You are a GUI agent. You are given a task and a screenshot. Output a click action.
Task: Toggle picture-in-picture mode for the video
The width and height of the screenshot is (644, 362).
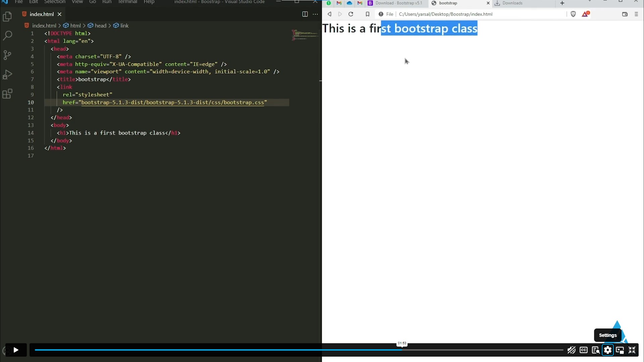620,350
